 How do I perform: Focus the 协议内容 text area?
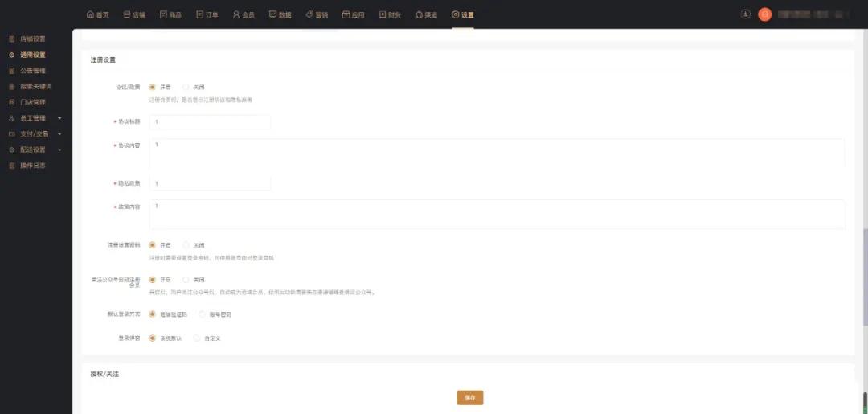coord(497,154)
